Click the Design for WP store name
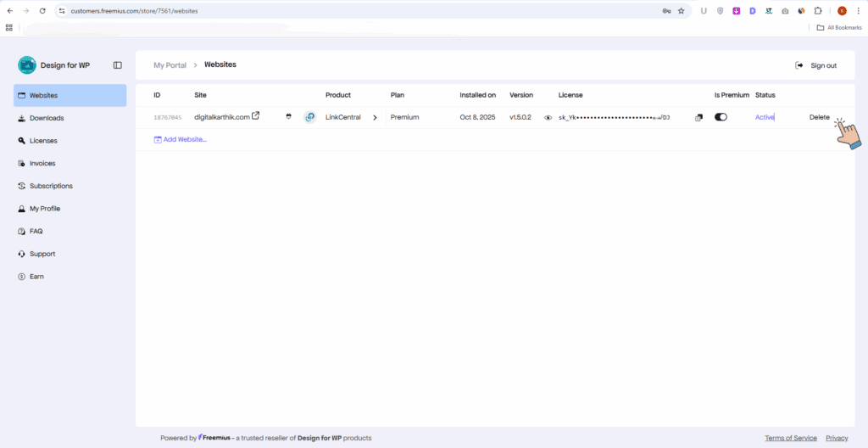This screenshot has width=868, height=448. [x=65, y=65]
